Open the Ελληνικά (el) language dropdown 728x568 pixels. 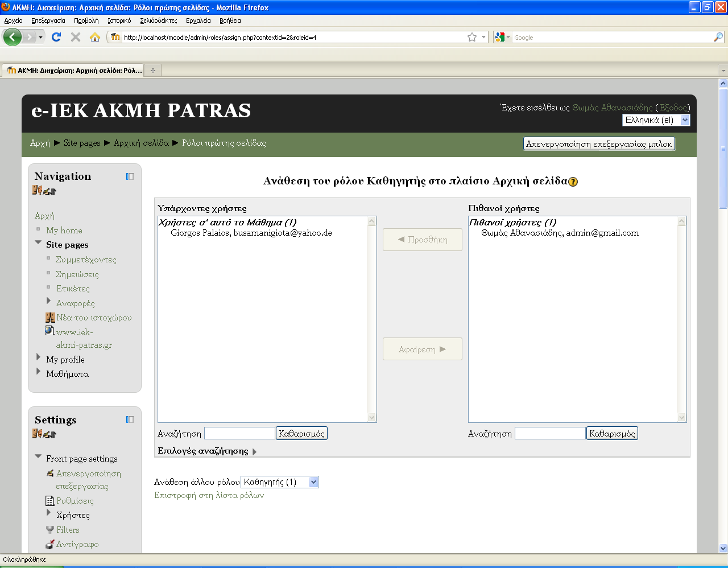click(x=656, y=120)
